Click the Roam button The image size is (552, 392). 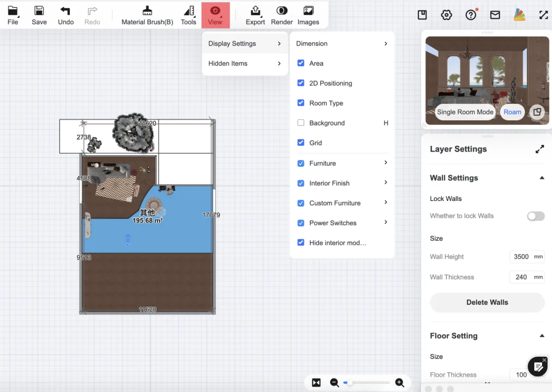coord(512,112)
